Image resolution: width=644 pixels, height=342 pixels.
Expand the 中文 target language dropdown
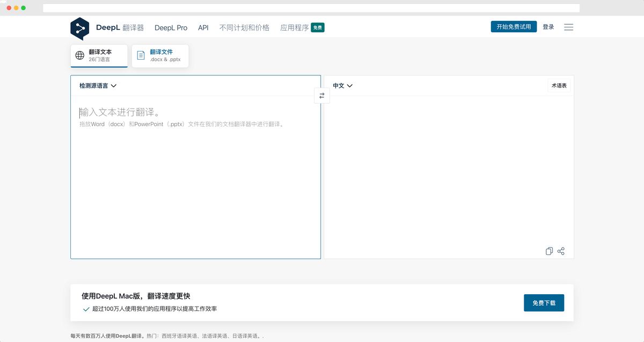[342, 86]
